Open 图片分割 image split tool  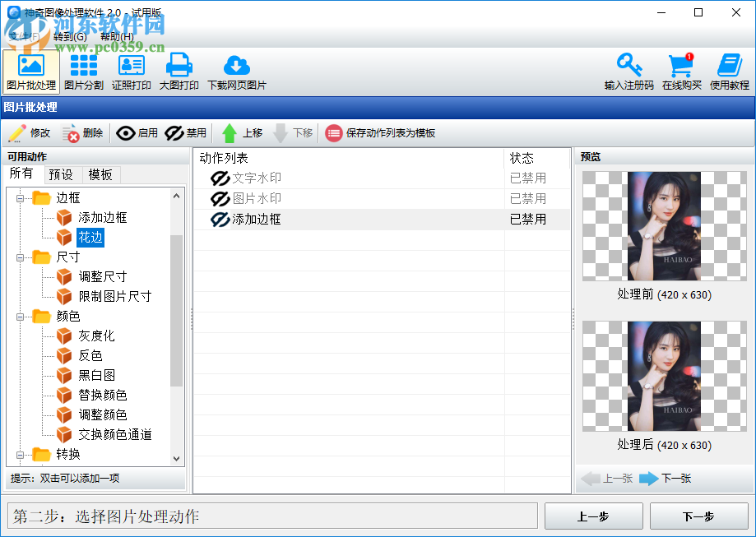[83, 72]
